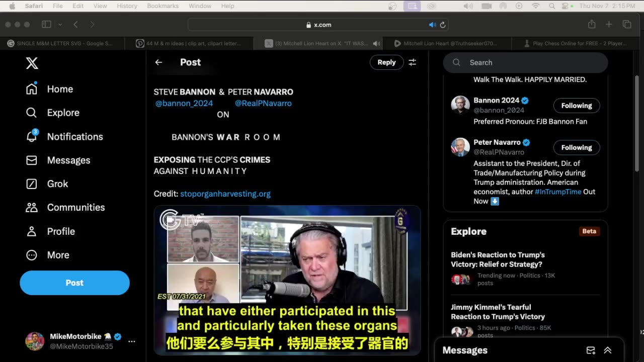Open @bannon_2024 mention link
Screen dimensions: 644x362
tap(184, 103)
